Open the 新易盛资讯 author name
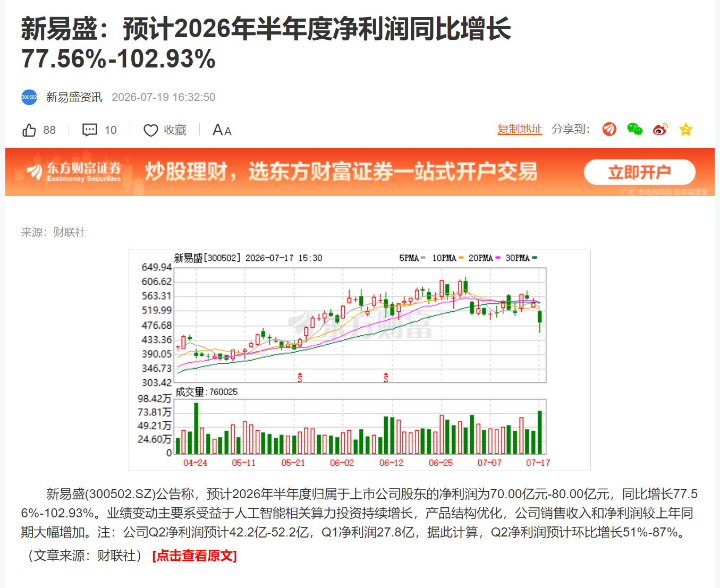 click(74, 97)
